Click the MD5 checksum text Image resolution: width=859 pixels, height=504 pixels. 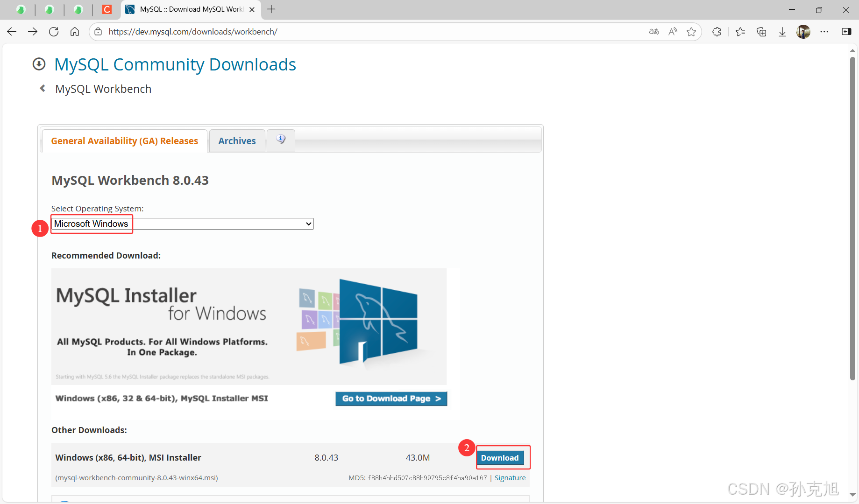(x=418, y=478)
